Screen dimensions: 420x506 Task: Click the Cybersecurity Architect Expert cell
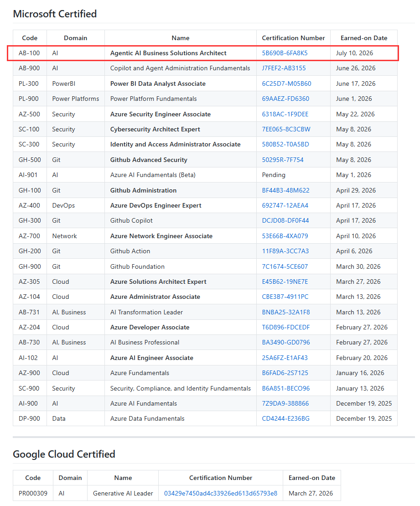[x=180, y=129]
